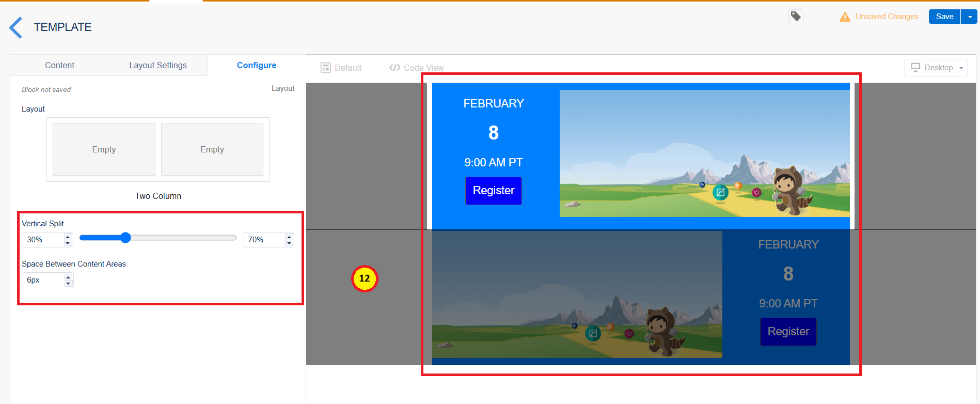Open Code View

pos(417,68)
